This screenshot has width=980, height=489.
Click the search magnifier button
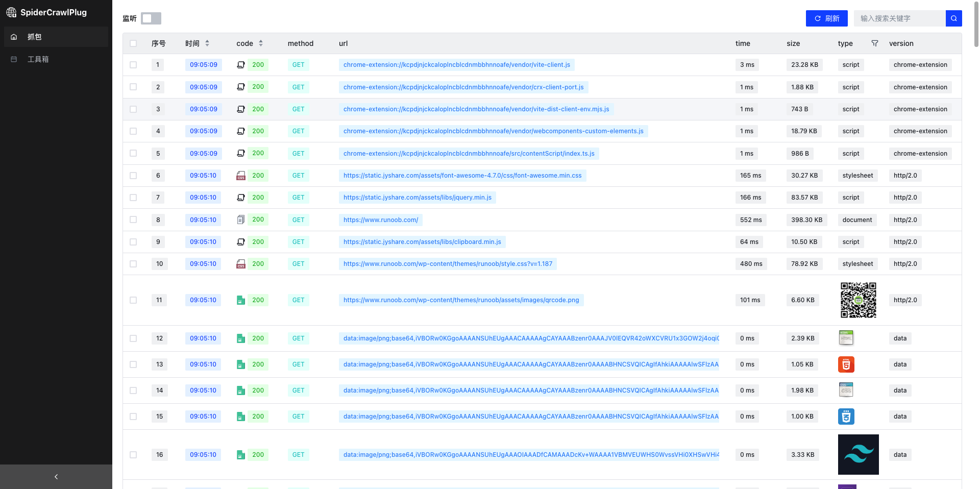[953, 18]
